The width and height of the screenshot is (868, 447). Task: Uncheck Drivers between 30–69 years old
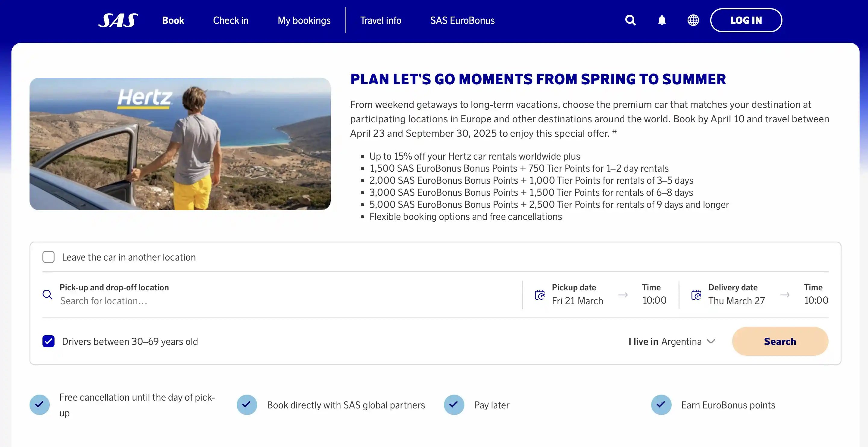pyautogui.click(x=48, y=341)
